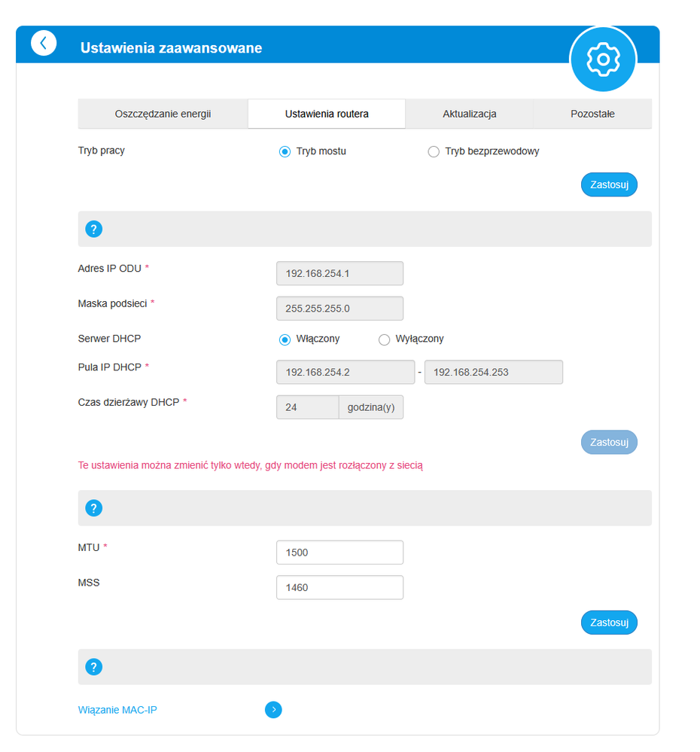Click the Adres IP ODU field
Screen dimensions: 700x752
pos(339,273)
